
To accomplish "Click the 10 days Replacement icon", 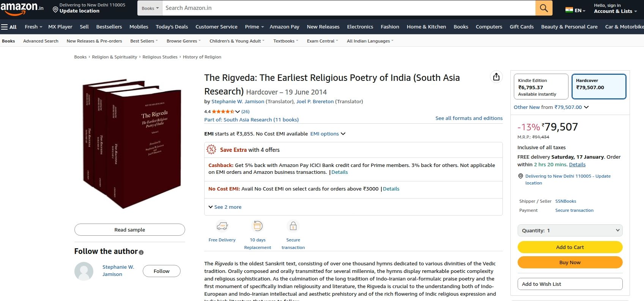I will pyautogui.click(x=258, y=226).
